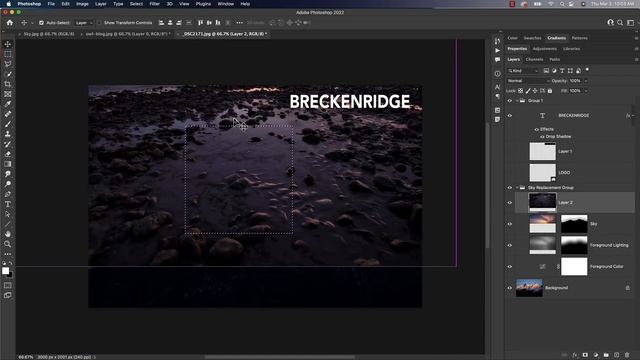Hide the BRECKENRIDGE text layer
Image resolution: width=640 pixels, height=360 pixels.
pos(510,116)
